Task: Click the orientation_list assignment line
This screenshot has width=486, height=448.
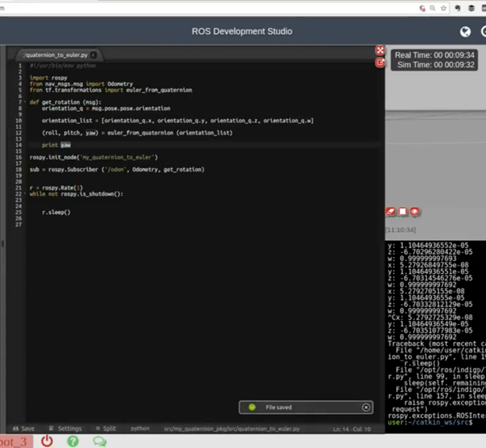Action: 177,121
